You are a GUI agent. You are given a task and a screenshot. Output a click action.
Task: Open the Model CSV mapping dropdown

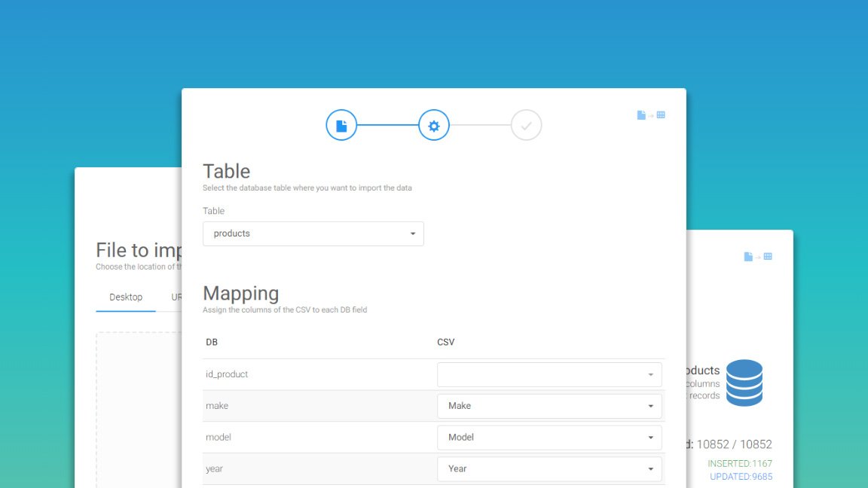point(549,438)
